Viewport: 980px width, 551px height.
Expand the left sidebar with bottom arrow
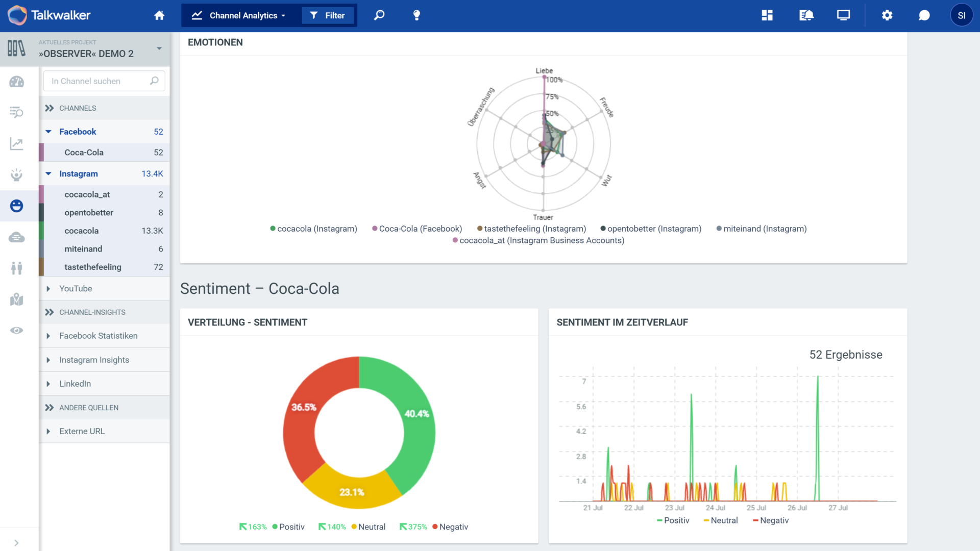[x=17, y=543]
